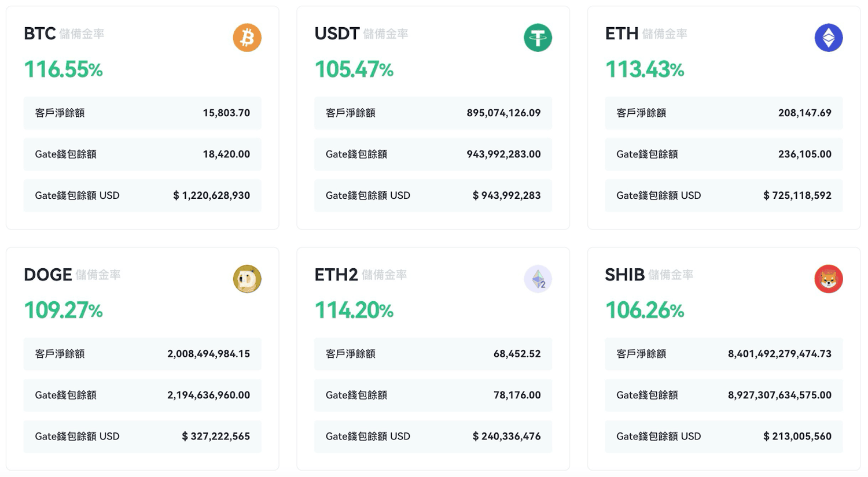Click ETH Gate wallet USD $725,118,592 row
868x477 pixels.
tap(723, 195)
